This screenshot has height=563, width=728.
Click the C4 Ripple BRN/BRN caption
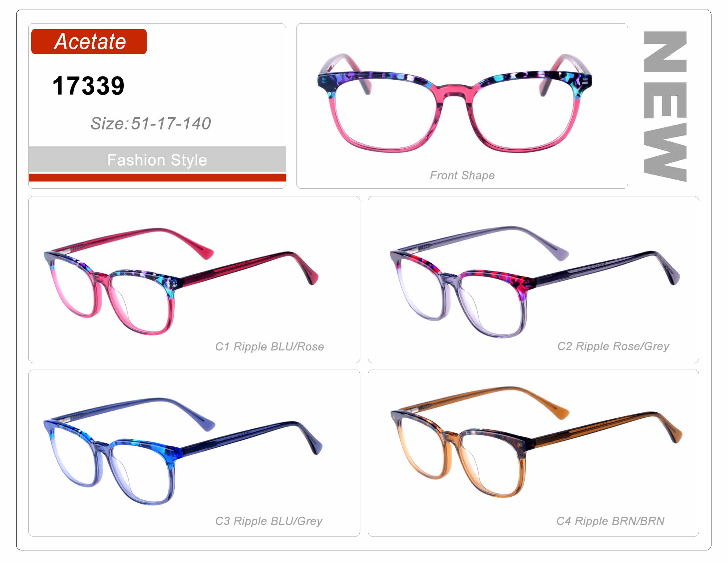pos(610,521)
